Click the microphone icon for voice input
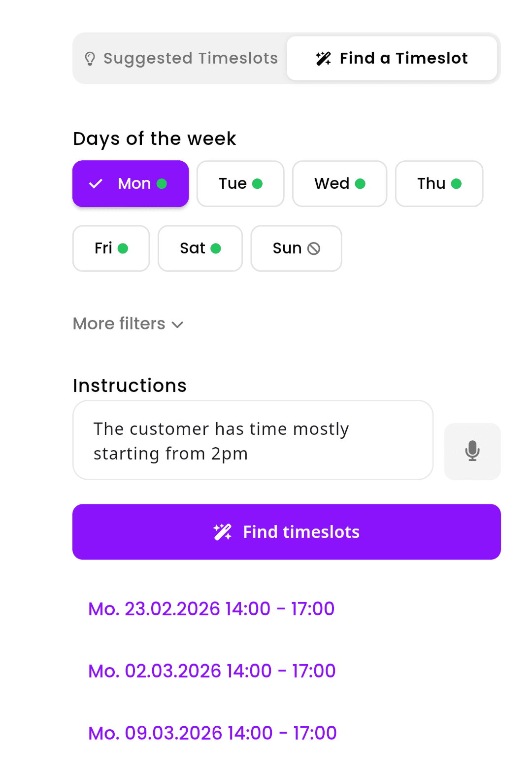The height and width of the screenshot is (778, 532). coord(472,451)
